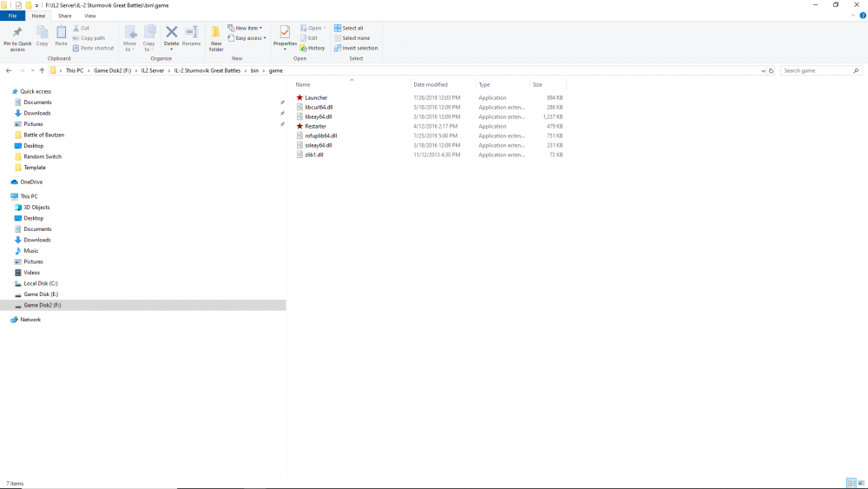The height and width of the screenshot is (489, 868).
Task: Open Network in navigation pane
Action: pos(30,320)
